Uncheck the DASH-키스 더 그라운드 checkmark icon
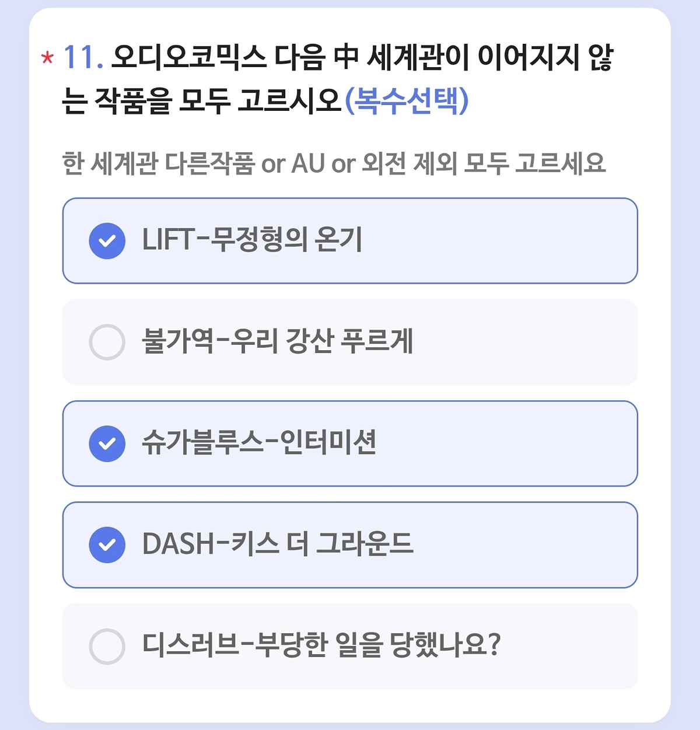Viewport: 700px width, 730px height. pos(107,544)
